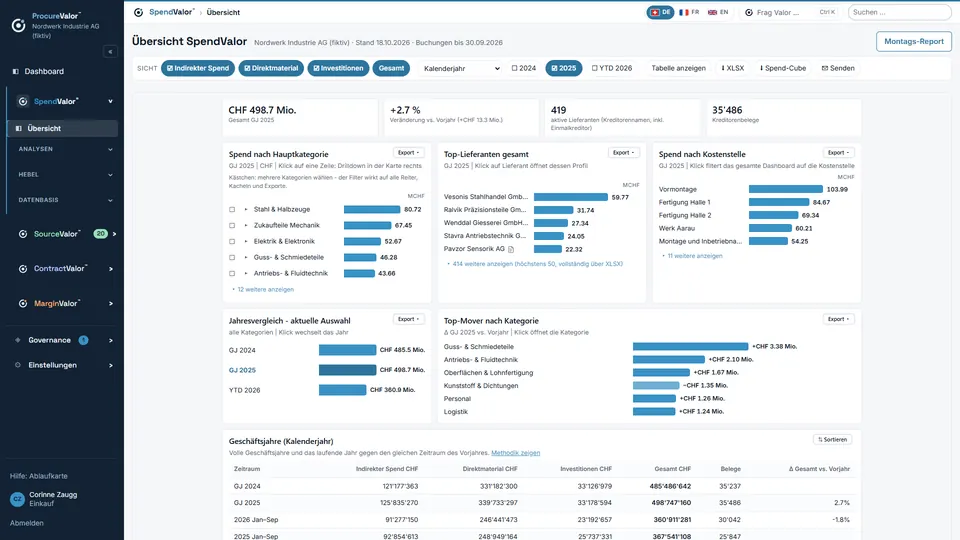960x540 pixels.
Task: Click the Governance diamond icon
Action: [x=18, y=340]
